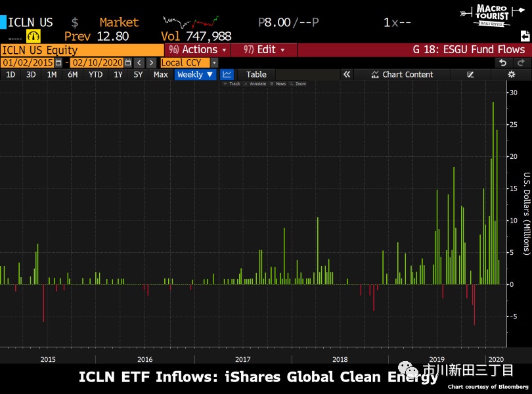Screen dimensions: 532x394
Task: Undo last chart action
Action: coord(503,62)
